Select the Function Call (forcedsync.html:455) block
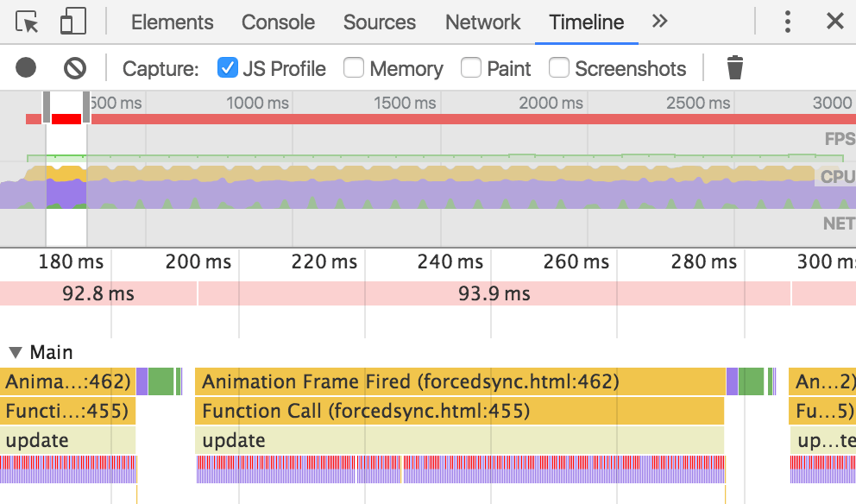The height and width of the screenshot is (504, 856). [460, 411]
